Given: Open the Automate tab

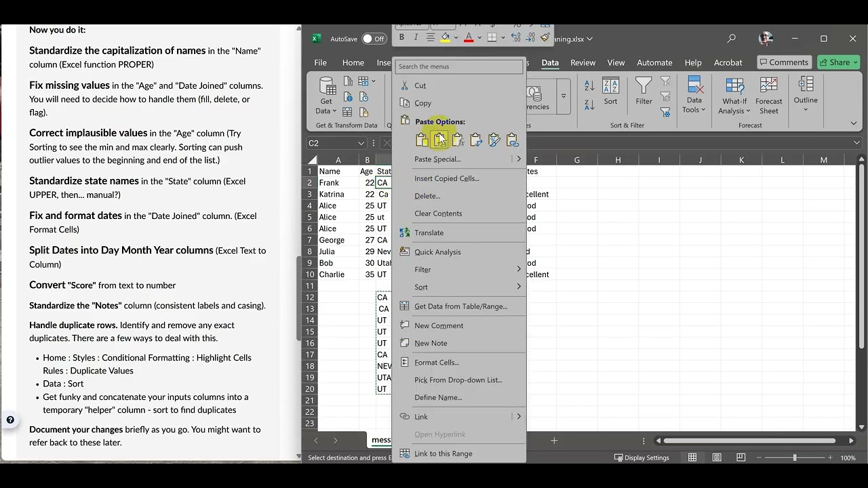Looking at the screenshot, I should pos(654,62).
